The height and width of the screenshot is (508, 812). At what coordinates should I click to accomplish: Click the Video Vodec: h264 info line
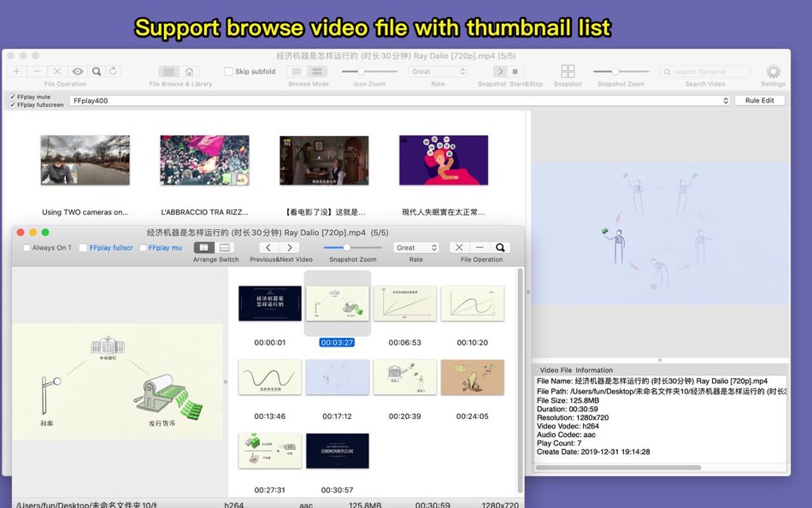point(568,426)
